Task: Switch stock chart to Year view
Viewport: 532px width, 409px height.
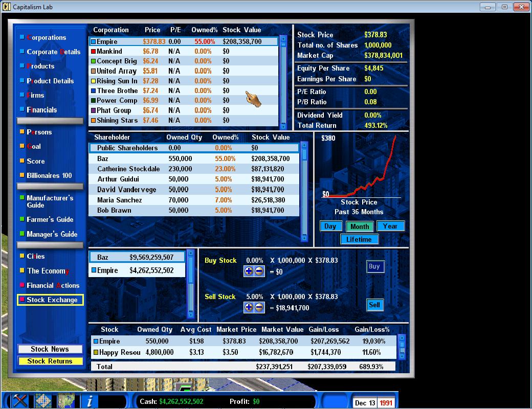Action: (x=390, y=226)
